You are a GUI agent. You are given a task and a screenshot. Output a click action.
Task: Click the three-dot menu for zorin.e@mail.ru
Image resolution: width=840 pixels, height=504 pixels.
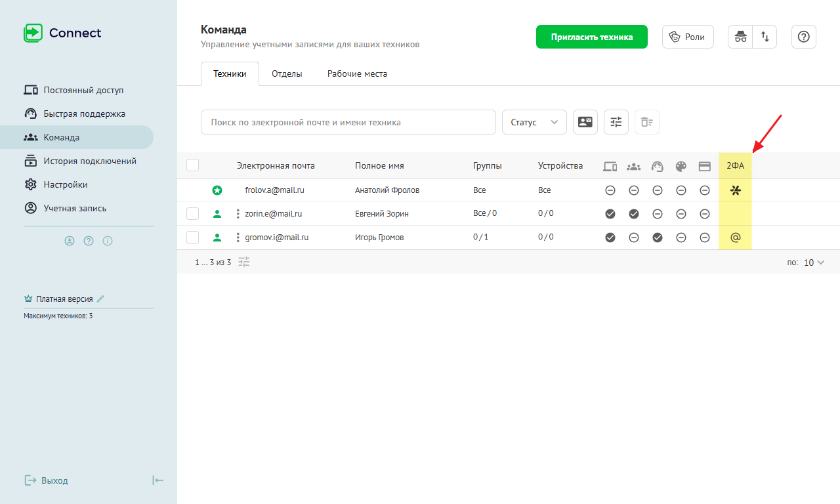coord(238,214)
